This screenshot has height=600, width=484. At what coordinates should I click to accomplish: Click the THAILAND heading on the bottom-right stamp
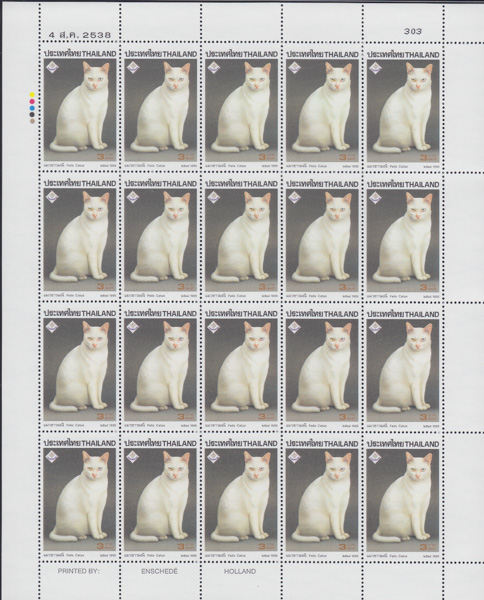click(x=422, y=444)
